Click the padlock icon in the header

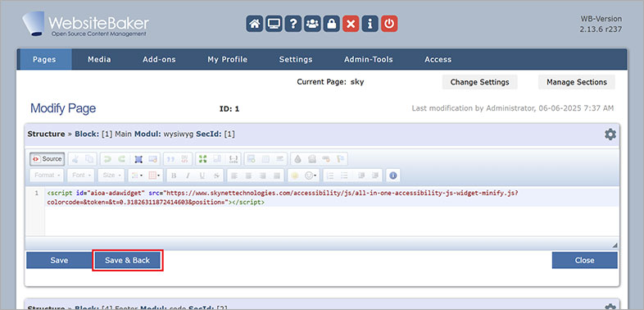332,24
